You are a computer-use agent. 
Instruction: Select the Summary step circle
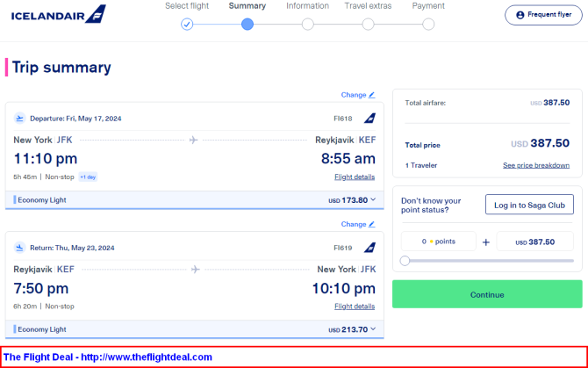[x=247, y=24]
